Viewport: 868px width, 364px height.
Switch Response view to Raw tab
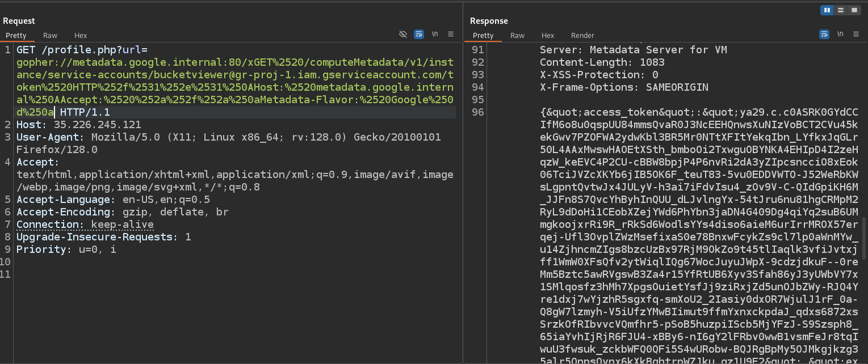517,35
